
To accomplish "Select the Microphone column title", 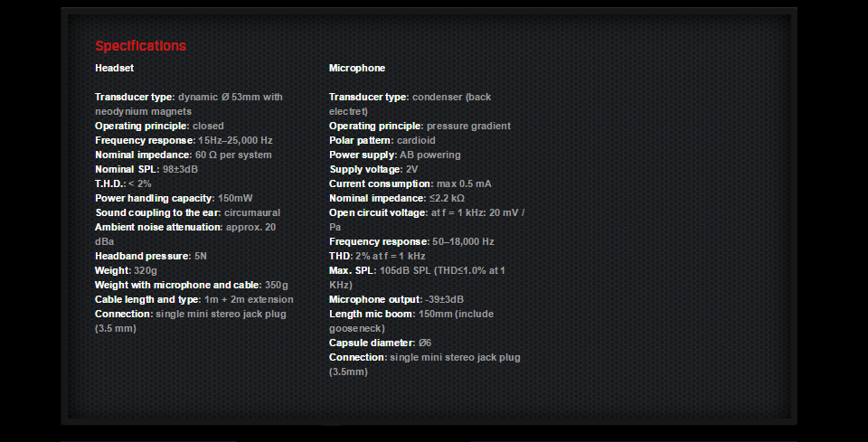I will pos(357,68).
